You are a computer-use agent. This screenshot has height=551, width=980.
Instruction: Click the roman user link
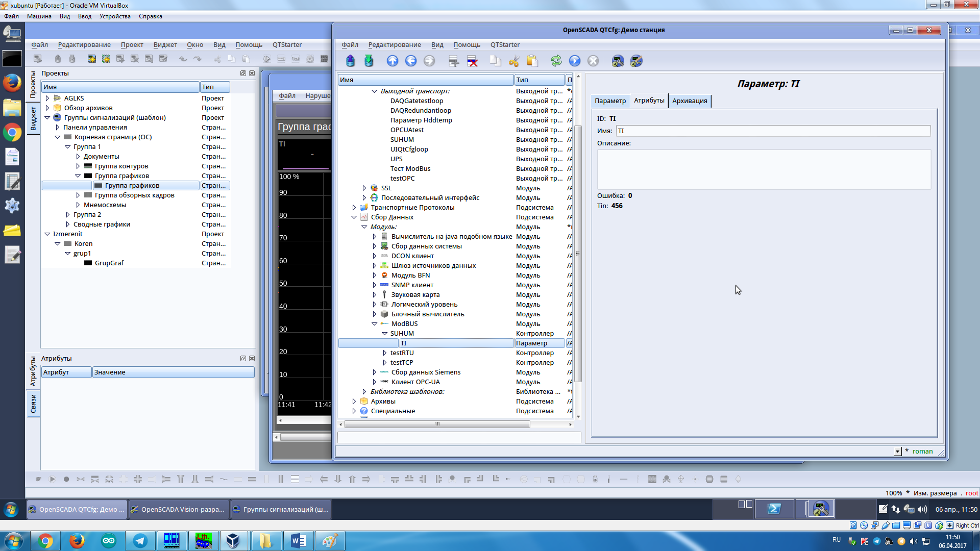pyautogui.click(x=922, y=452)
